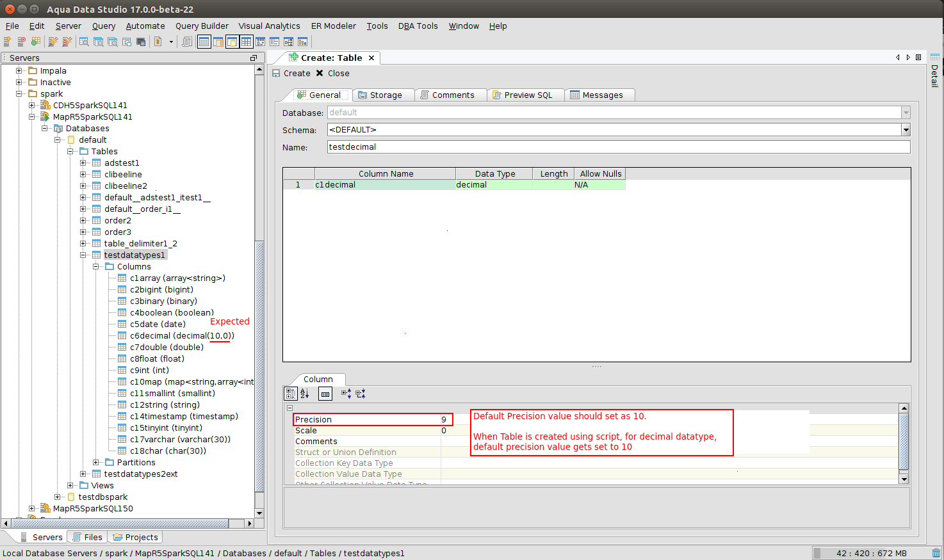Click the Column Name header
This screenshot has height=560, width=944.
point(386,173)
